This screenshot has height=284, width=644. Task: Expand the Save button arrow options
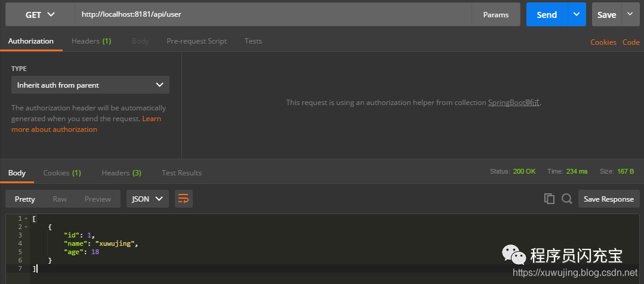coord(630,15)
